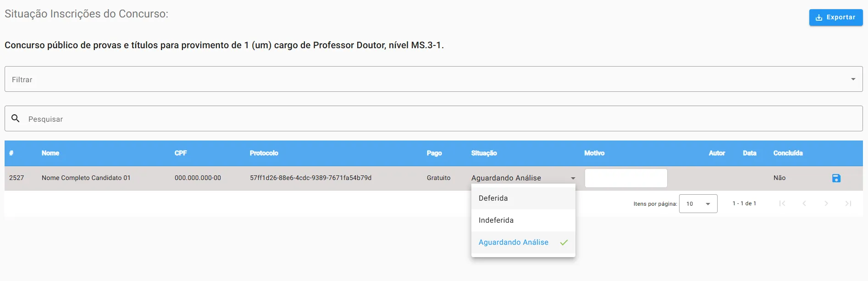
Task: Click the Situação dropdown arrow in row
Action: coord(573,178)
